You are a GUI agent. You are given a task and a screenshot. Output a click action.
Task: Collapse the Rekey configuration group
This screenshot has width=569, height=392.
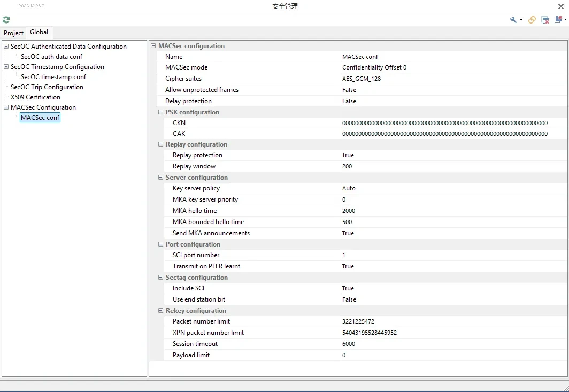coord(161,311)
